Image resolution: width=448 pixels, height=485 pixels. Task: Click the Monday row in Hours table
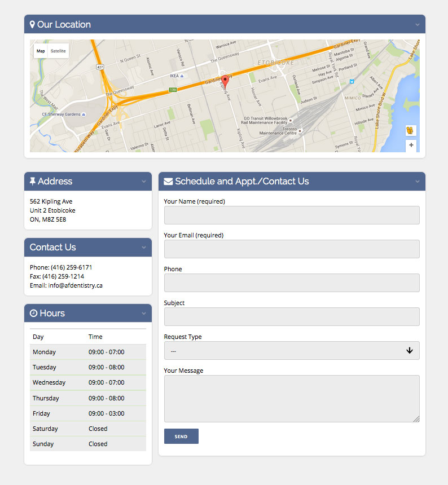(x=88, y=352)
